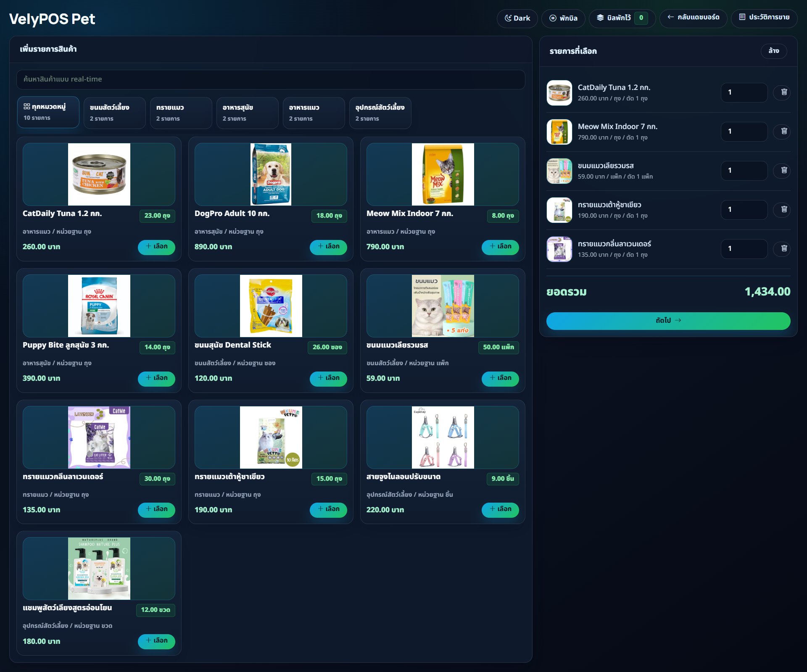Add ทรายแมวกลิ่นลาเวนเดอร์ product with เลือก
807x672 pixels.
[x=156, y=509]
